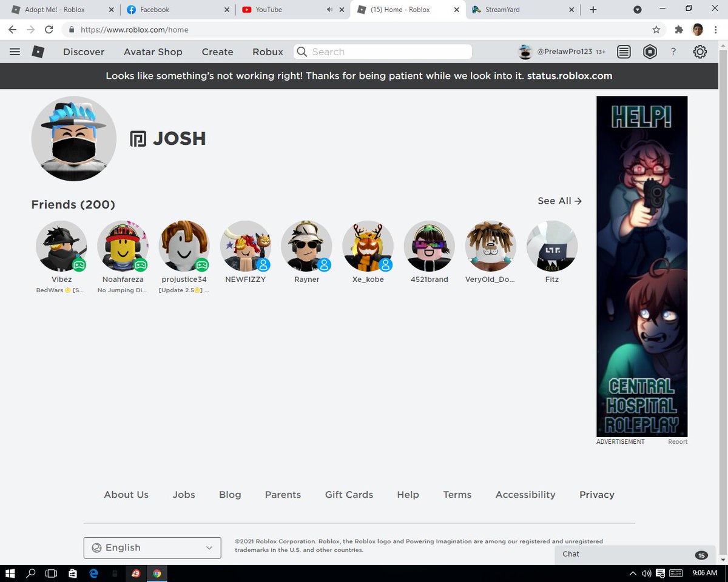Image resolution: width=728 pixels, height=582 pixels.
Task: Open the Blog footer link
Action: pyautogui.click(x=230, y=495)
